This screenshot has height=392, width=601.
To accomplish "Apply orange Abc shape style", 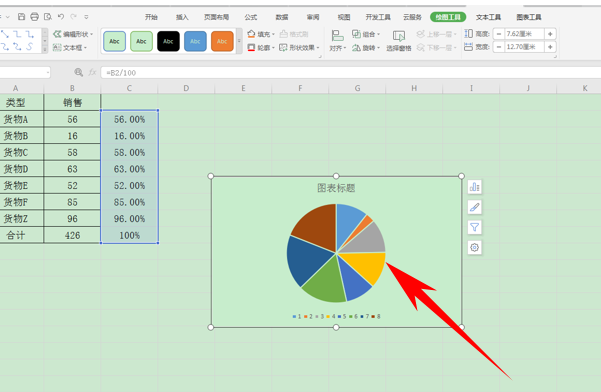I will pos(222,41).
